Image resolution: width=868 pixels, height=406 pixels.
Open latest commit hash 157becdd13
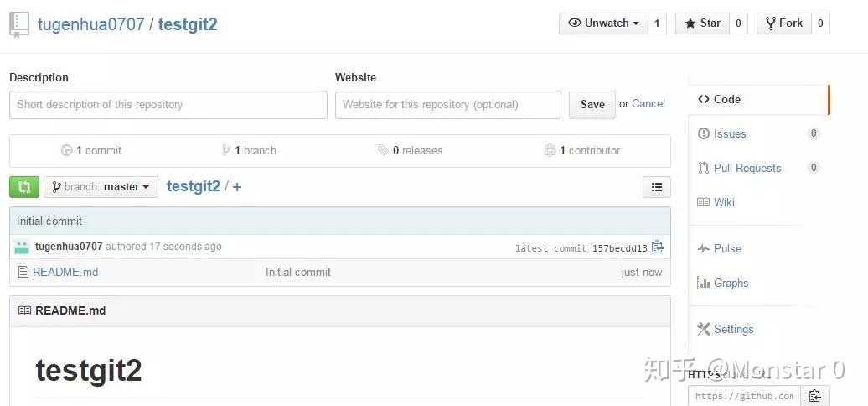click(619, 248)
